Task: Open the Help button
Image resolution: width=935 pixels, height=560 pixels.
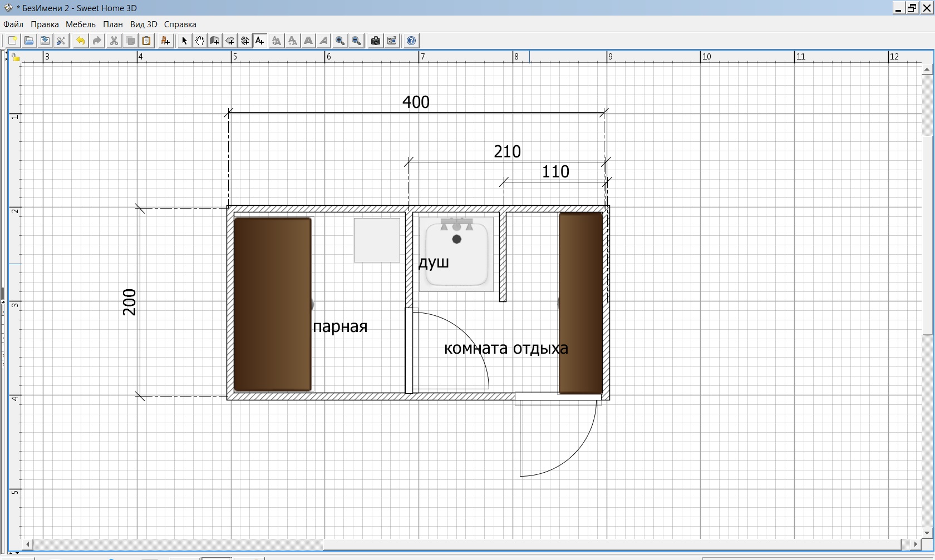Action: 411,41
